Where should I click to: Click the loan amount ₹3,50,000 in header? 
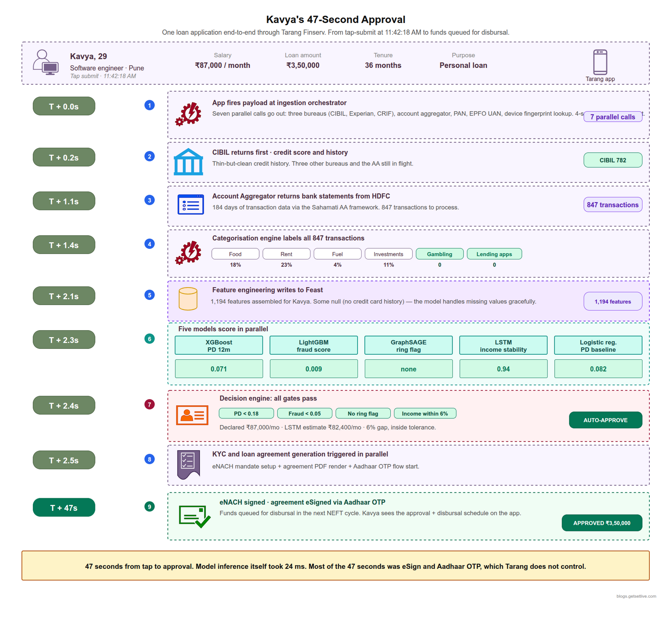click(x=303, y=65)
